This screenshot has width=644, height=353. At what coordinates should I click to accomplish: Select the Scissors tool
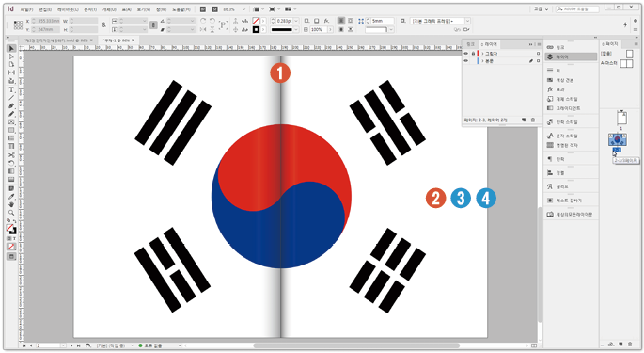pos(11,155)
